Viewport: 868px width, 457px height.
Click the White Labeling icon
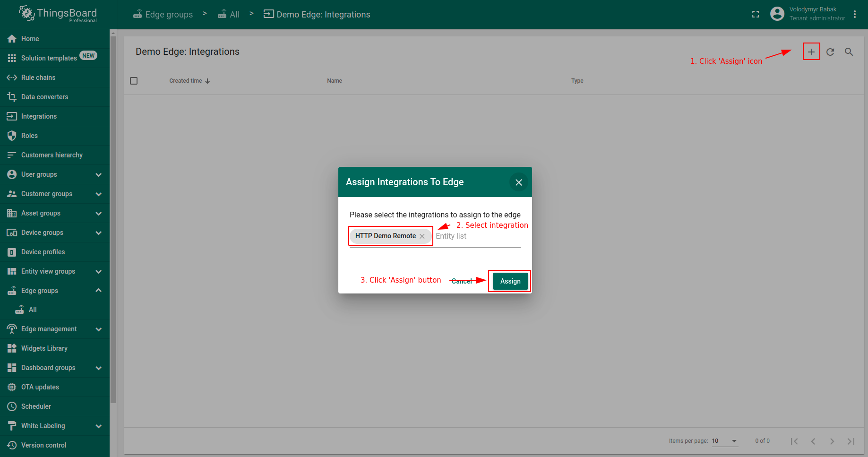tap(12, 426)
